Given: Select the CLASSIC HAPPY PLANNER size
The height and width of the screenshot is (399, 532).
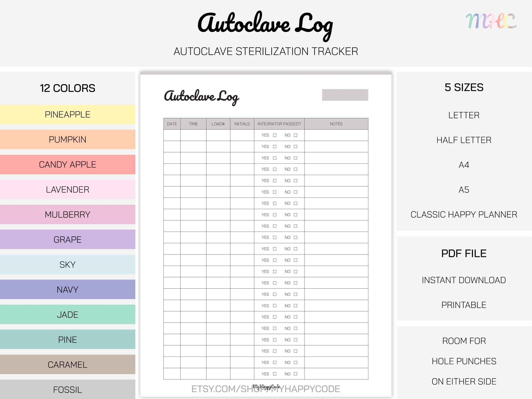Looking at the screenshot, I should (x=464, y=214).
